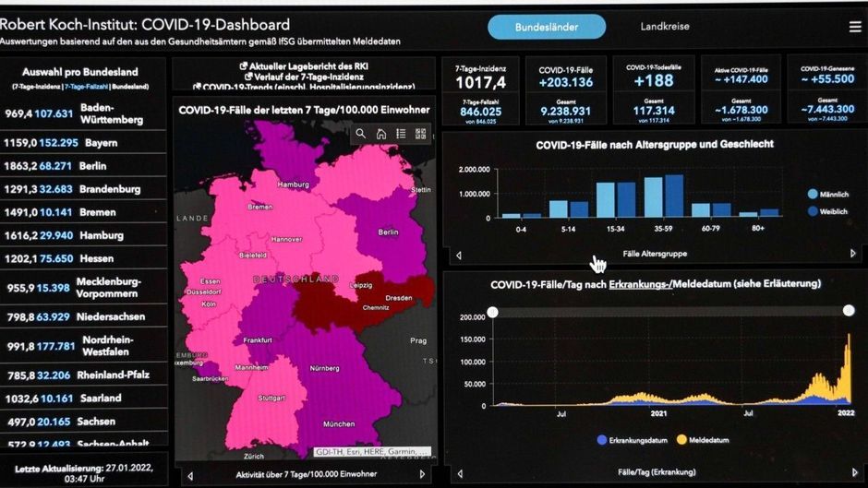The image size is (868, 488).
Task: Select Niedersachsen row in the list
Action: (x=83, y=317)
